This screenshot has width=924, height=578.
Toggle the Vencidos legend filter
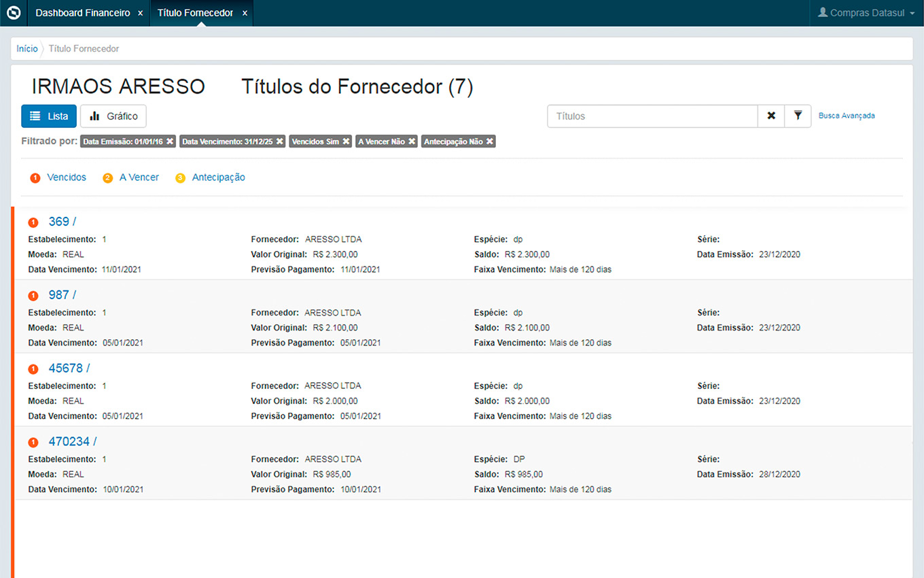tap(66, 177)
